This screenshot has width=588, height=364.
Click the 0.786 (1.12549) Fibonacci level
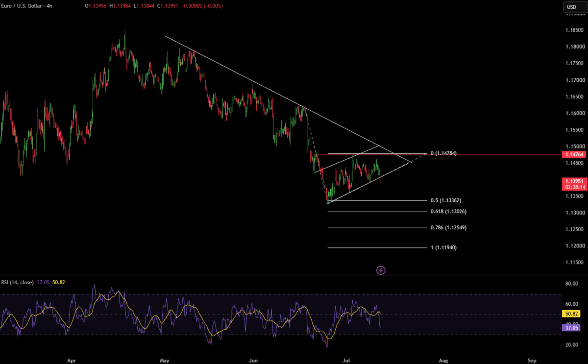point(447,228)
